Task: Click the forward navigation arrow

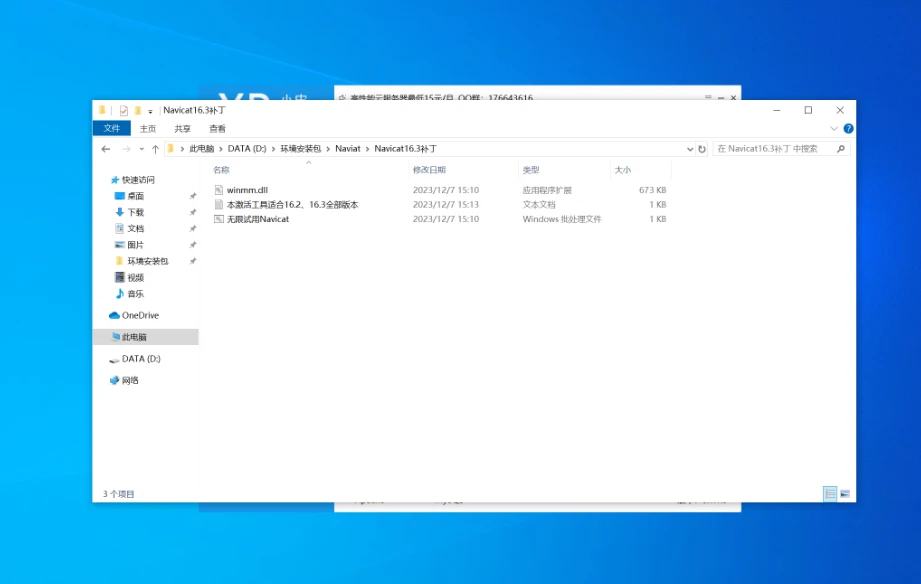Action: 126,149
